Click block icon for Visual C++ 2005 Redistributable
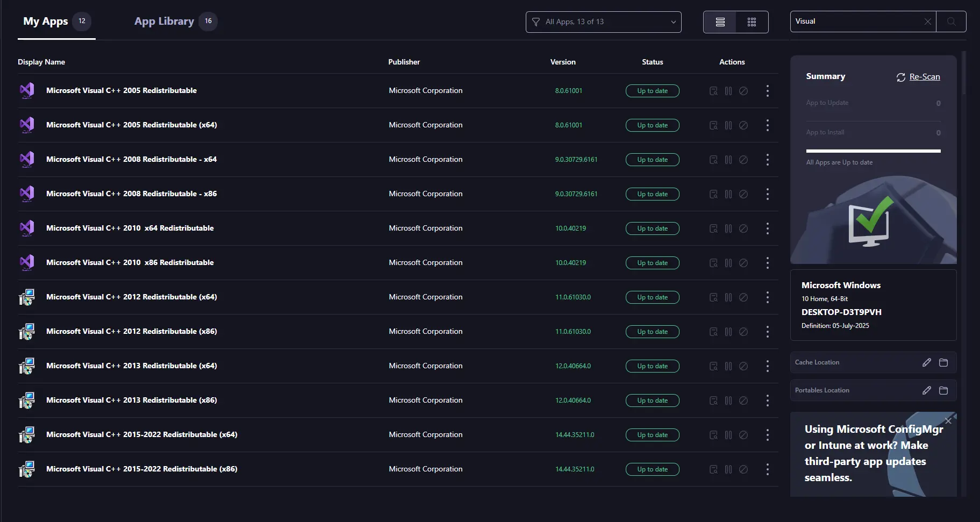980x522 pixels. 743,91
